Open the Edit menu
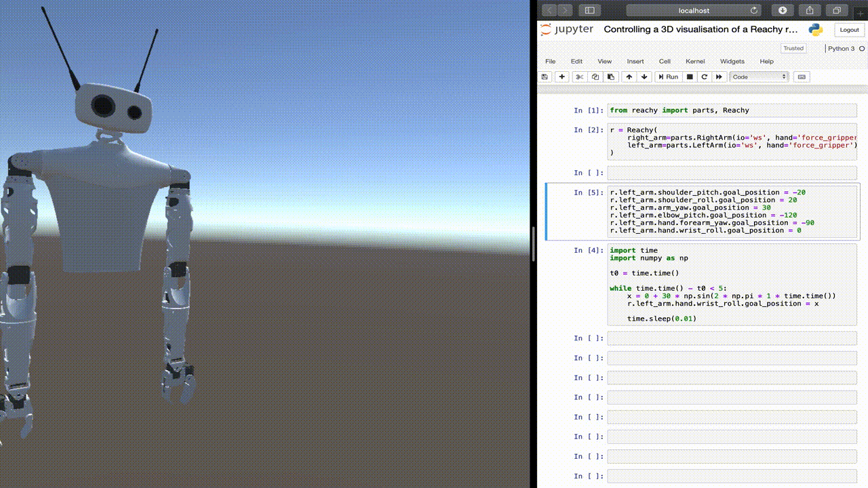The image size is (868, 488). tap(576, 61)
